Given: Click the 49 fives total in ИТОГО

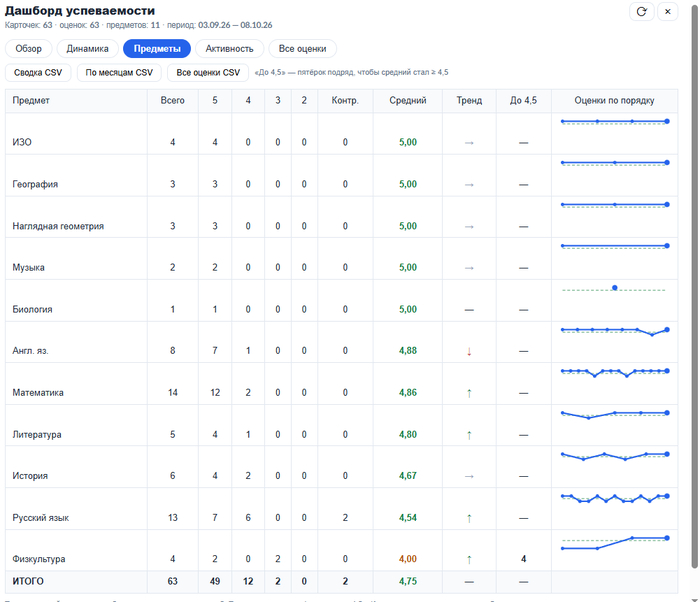Looking at the screenshot, I should point(215,581).
